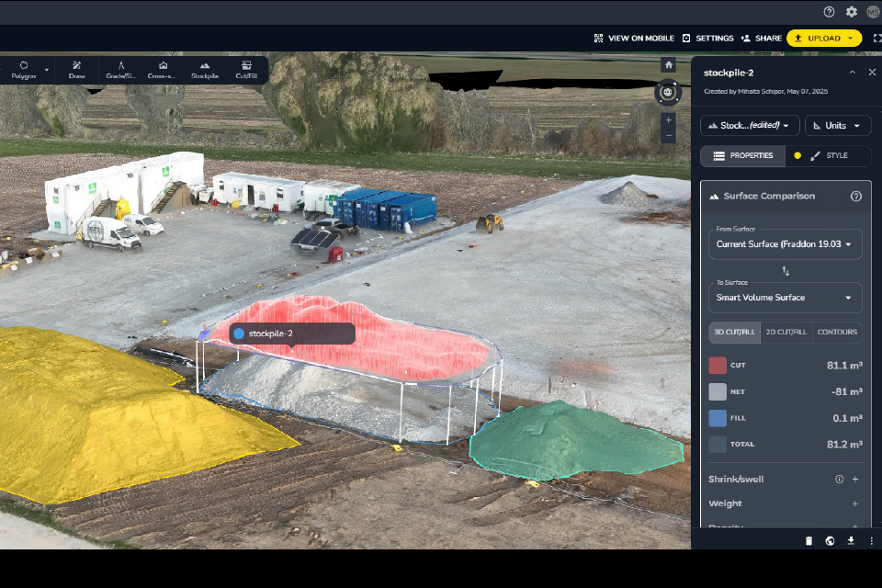Image resolution: width=882 pixels, height=588 pixels.
Task: Delete the measurement with trash icon
Action: (808, 540)
